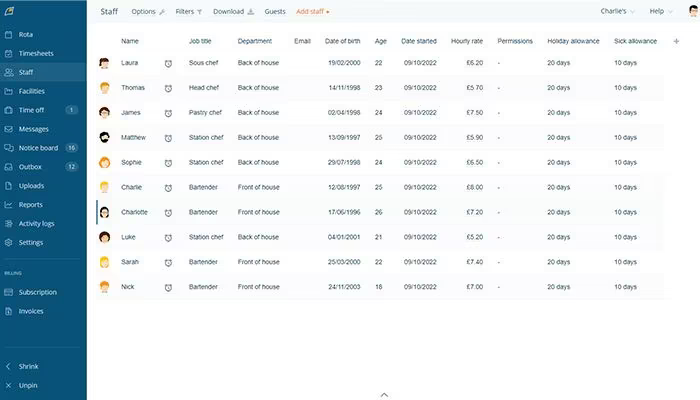Click the user profile avatar top right
This screenshot has height=400, width=700.
pyautogui.click(x=693, y=11)
